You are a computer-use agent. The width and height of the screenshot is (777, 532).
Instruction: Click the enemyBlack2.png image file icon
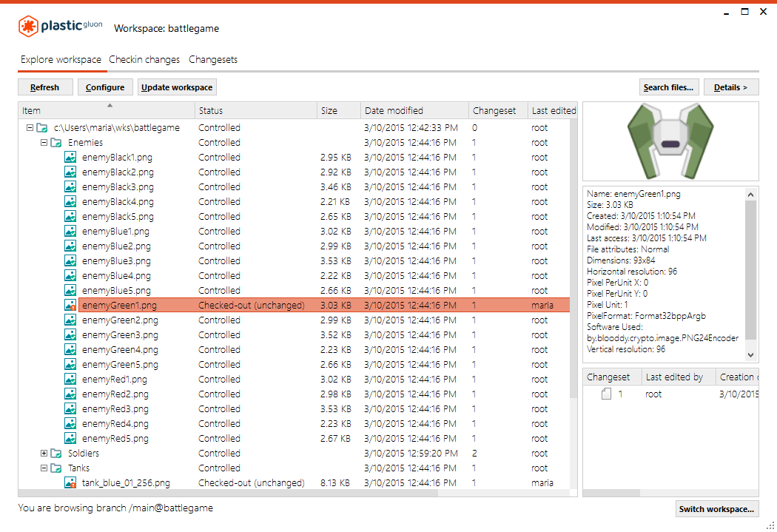tap(70, 172)
